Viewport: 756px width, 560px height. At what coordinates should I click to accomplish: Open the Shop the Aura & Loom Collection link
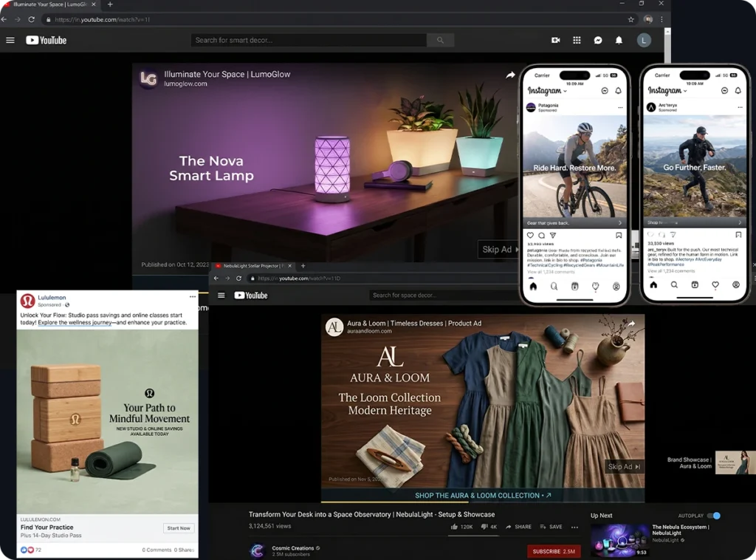point(483,496)
